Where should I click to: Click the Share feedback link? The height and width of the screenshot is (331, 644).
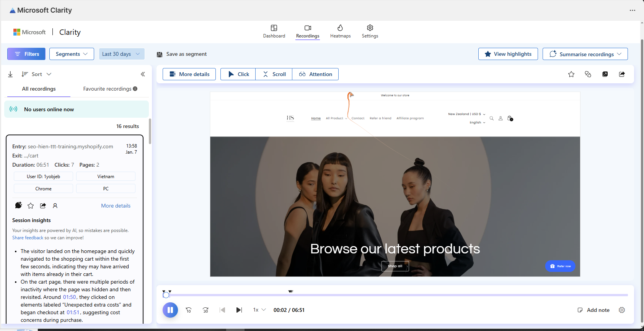pyautogui.click(x=28, y=238)
